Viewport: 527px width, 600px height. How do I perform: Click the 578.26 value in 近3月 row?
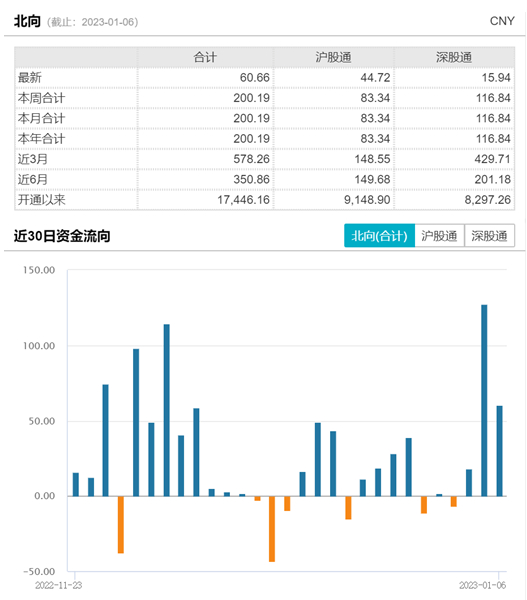coord(251,159)
